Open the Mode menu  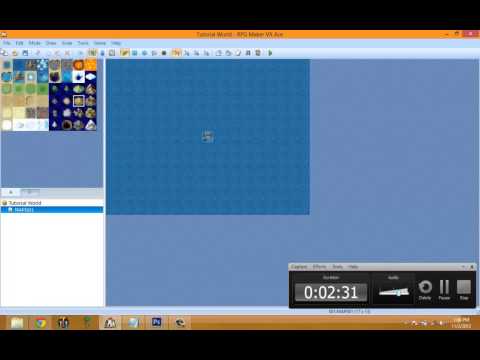(x=34, y=43)
